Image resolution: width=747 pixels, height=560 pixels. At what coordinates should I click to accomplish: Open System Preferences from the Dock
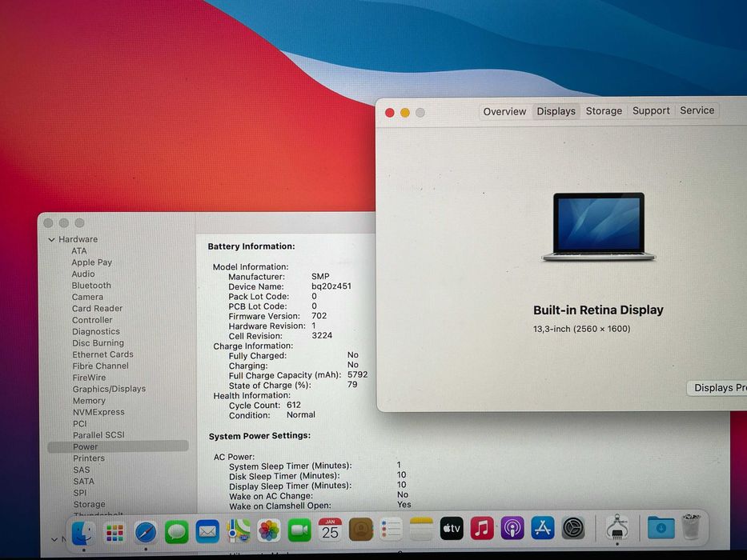pyautogui.click(x=573, y=527)
